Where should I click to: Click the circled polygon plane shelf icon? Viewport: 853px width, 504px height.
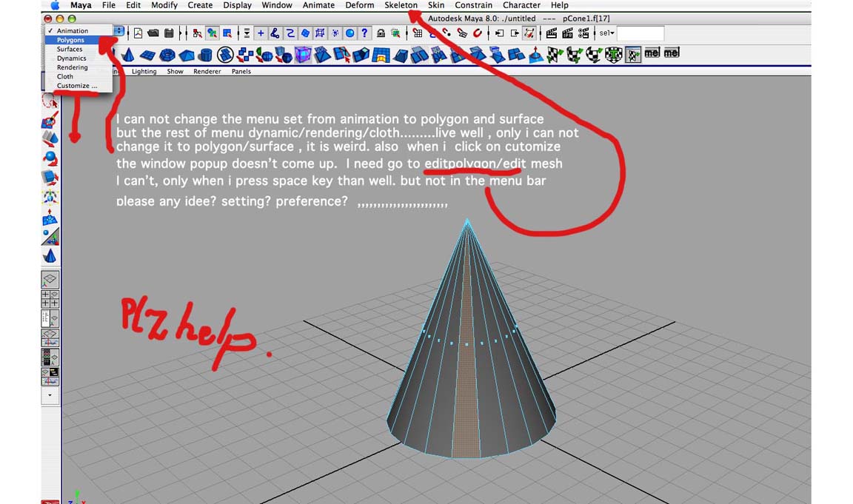(x=225, y=54)
